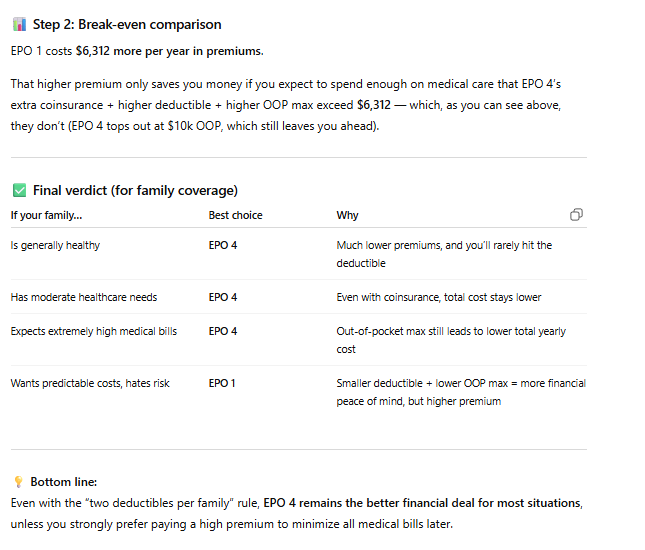This screenshot has height=550, width=645.
Task: Click the lightbulb emoji beside Bottom line
Action: tap(18, 482)
